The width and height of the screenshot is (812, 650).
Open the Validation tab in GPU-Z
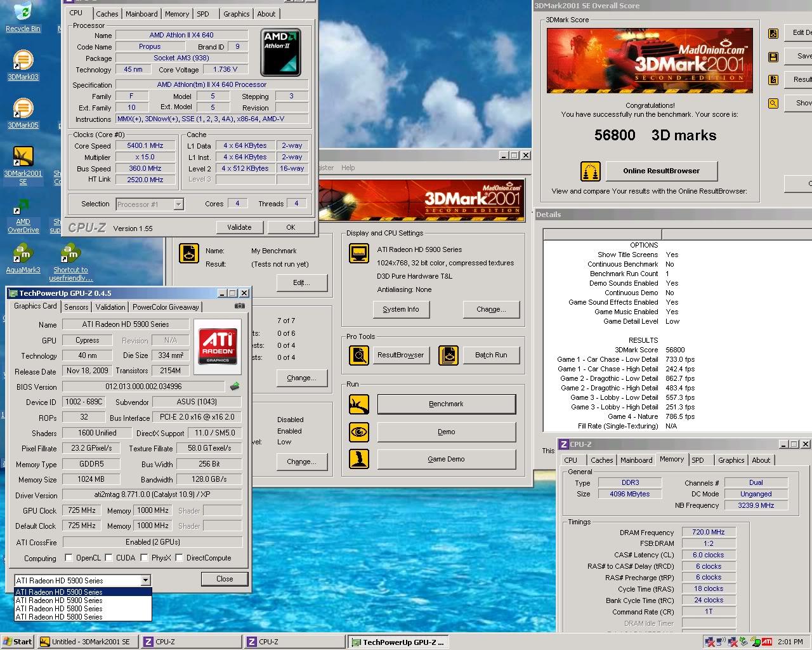coord(110,307)
